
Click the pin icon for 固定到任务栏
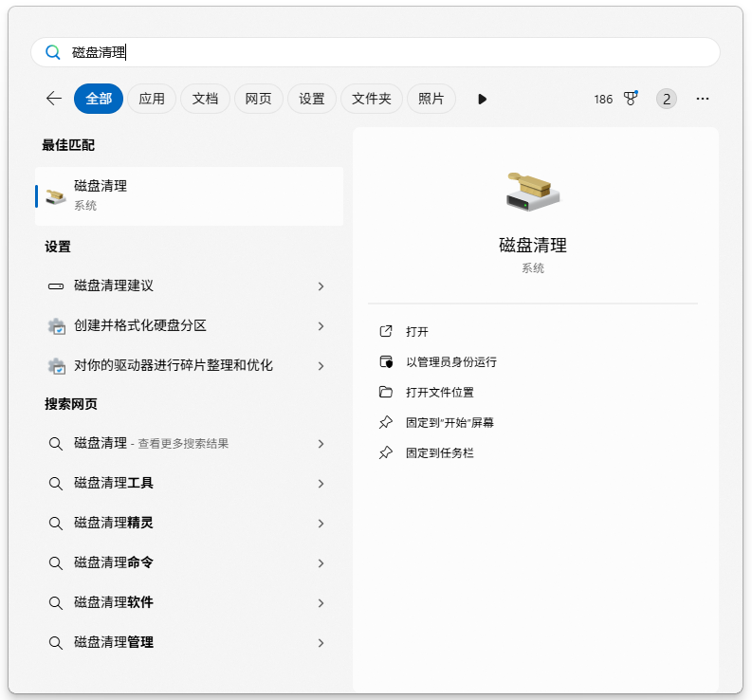(x=386, y=452)
